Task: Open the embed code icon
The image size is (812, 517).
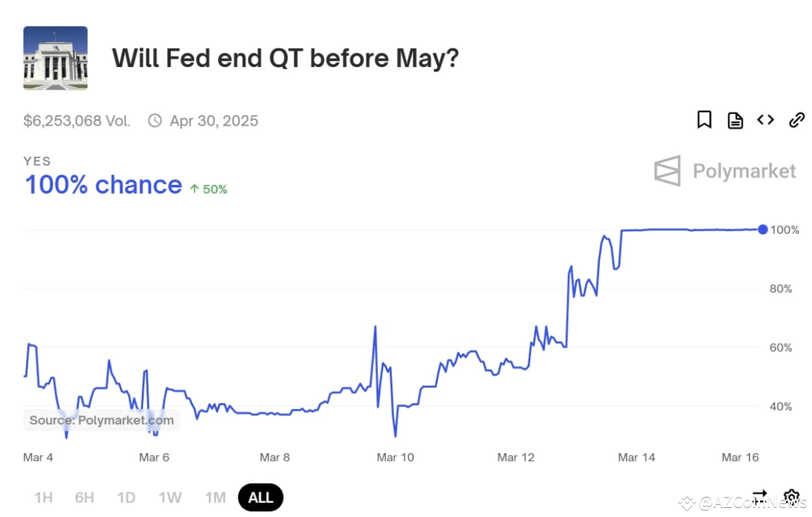Action: coord(765,120)
